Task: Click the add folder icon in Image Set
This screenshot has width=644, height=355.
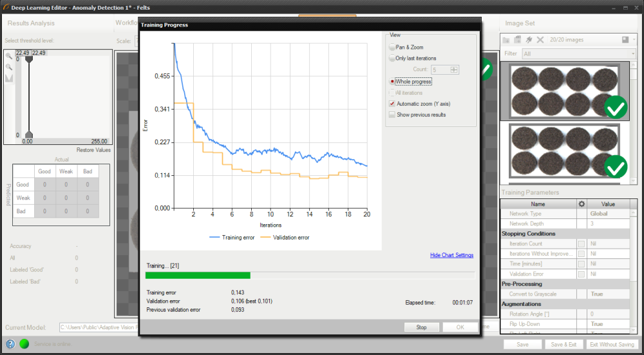Action: [x=507, y=40]
